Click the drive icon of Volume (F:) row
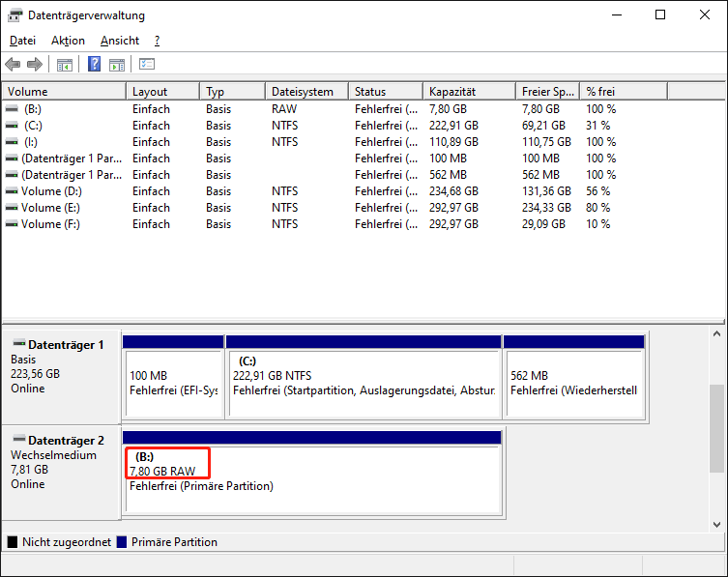The width and height of the screenshot is (728, 577). pyautogui.click(x=12, y=224)
